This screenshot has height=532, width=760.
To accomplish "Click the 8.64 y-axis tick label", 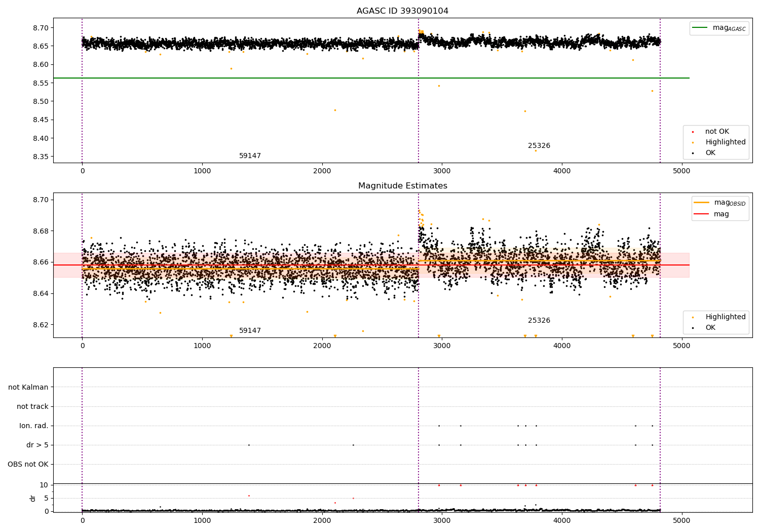I will [x=41, y=294].
